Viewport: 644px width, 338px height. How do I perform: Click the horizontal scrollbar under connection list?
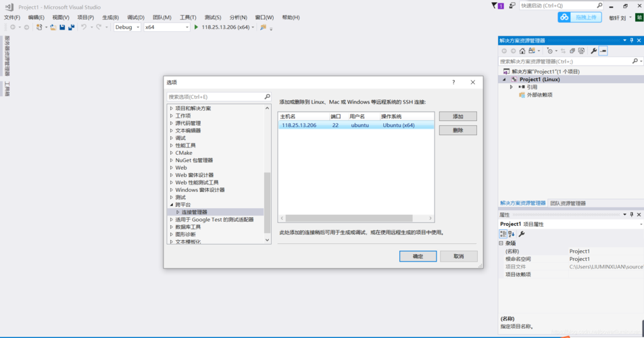(349, 218)
